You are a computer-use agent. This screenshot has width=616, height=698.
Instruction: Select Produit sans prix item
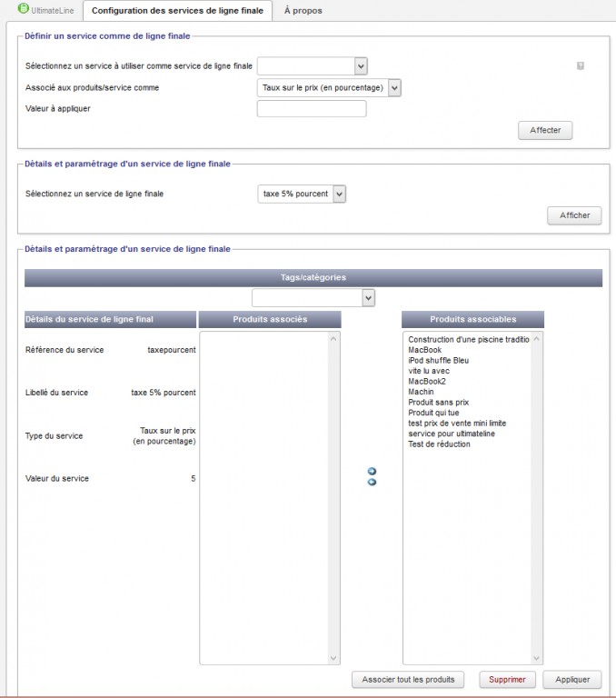pyautogui.click(x=439, y=403)
